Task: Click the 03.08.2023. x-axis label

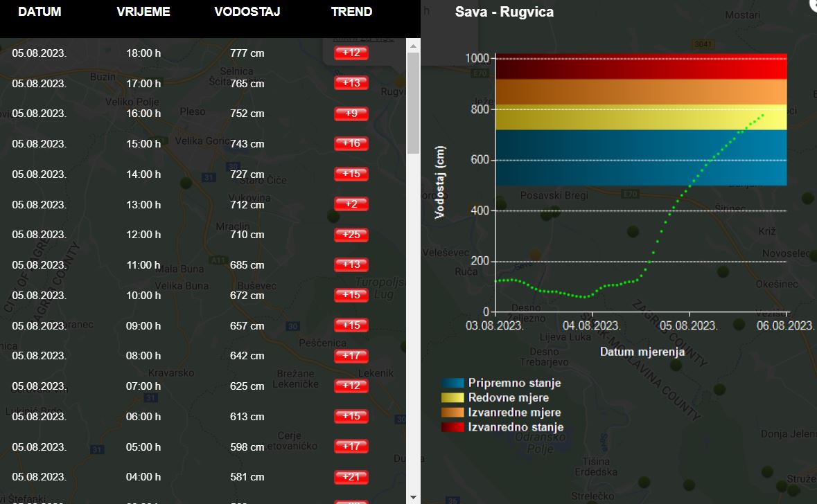Action: pyautogui.click(x=495, y=326)
